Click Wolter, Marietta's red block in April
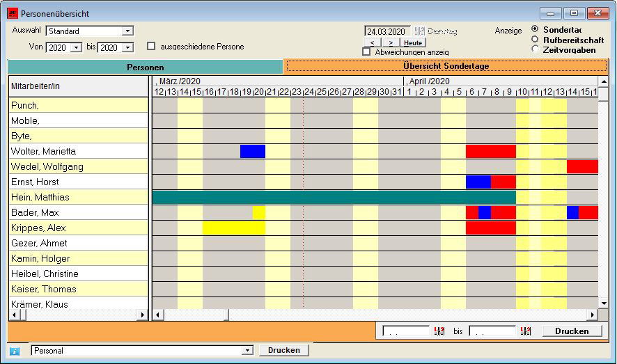 490,151
